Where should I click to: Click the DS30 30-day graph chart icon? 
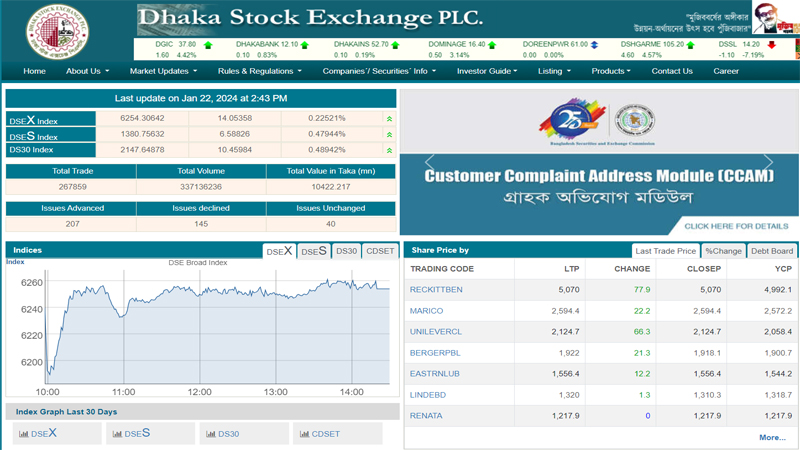210,434
